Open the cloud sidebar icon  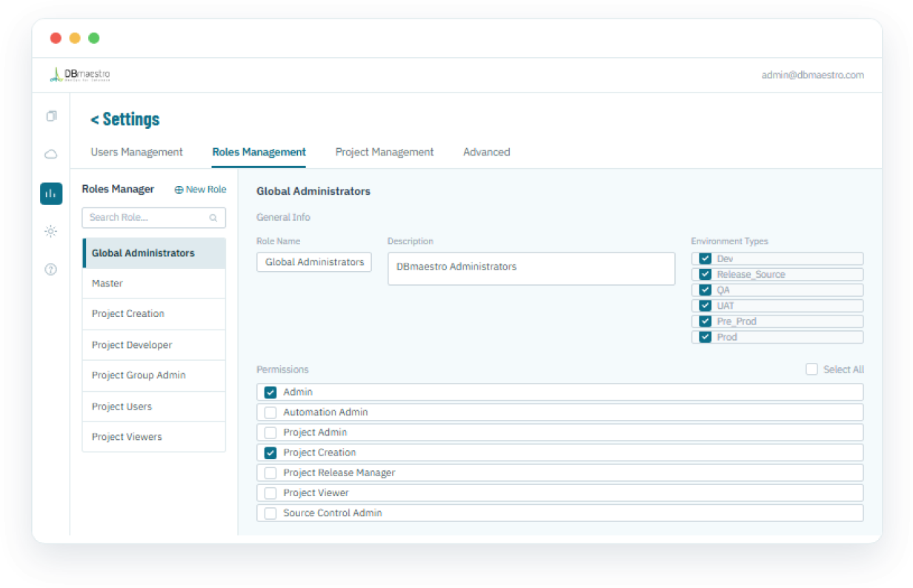tap(51, 154)
